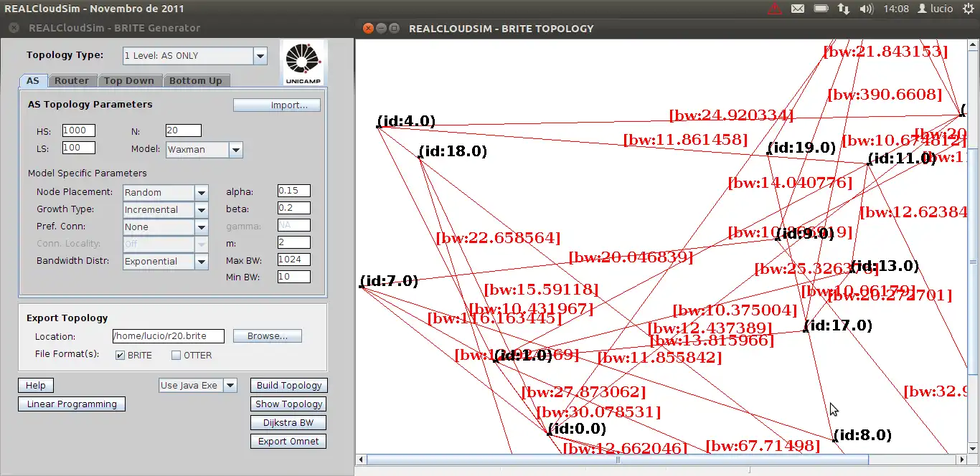Click the UNICAMP logo

pyautogui.click(x=303, y=62)
